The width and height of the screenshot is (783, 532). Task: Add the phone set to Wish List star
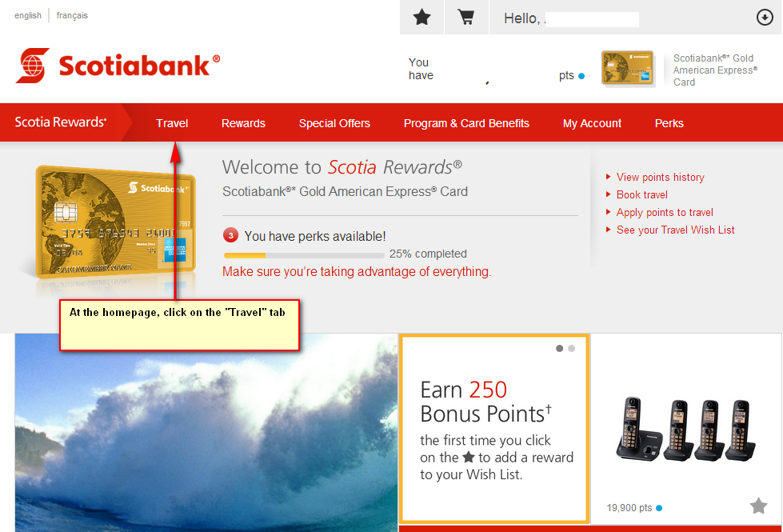pos(758,506)
